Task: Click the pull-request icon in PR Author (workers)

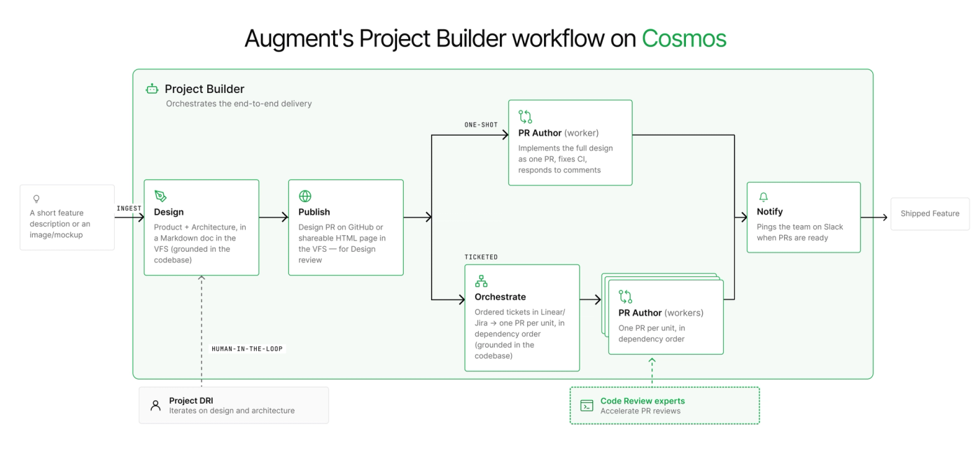Action: tap(626, 297)
